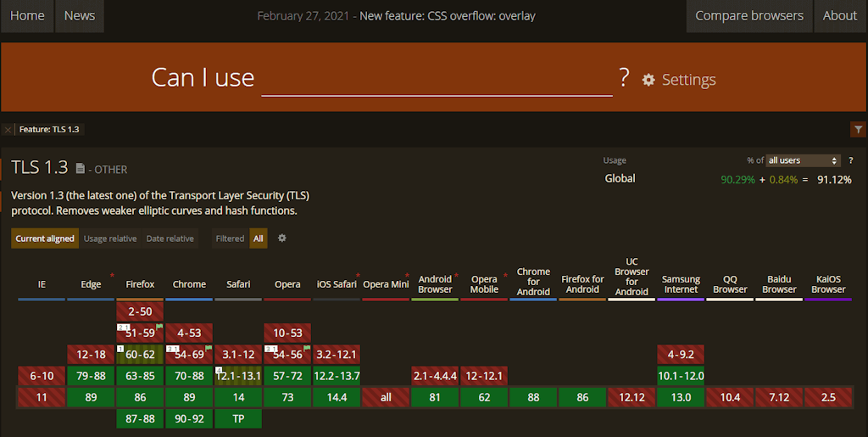Click the Chrome column header

[189, 284]
